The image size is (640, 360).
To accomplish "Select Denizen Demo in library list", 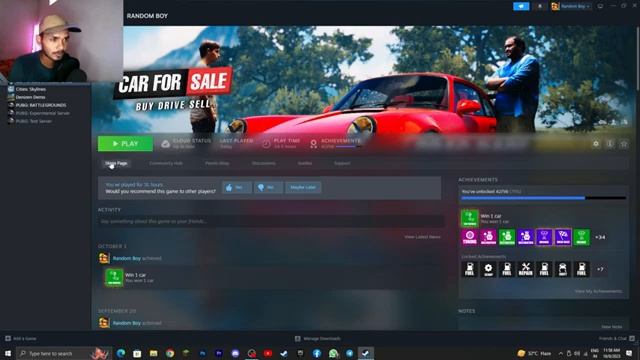I will click(30, 97).
